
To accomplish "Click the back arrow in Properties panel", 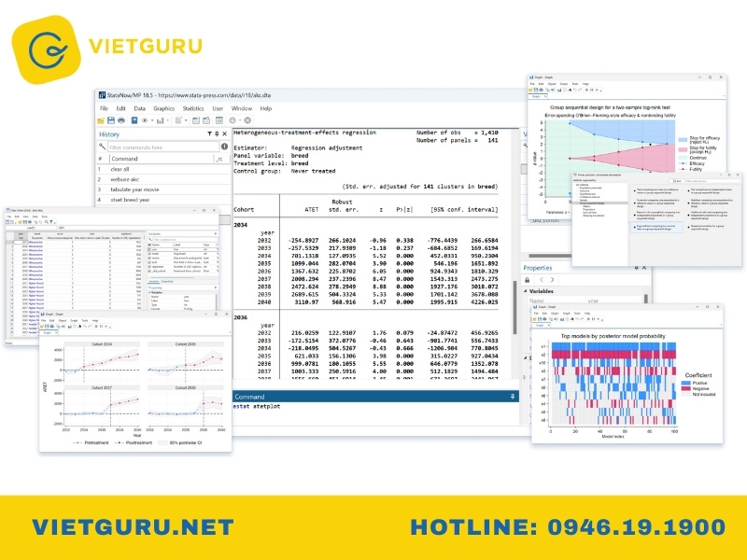I will pyautogui.click(x=542, y=280).
